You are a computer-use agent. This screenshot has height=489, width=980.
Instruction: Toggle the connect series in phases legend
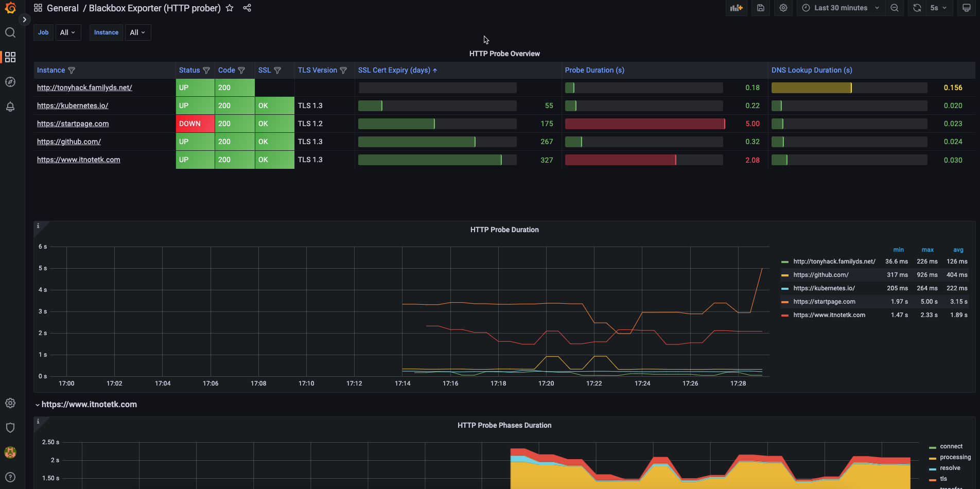(x=951, y=446)
